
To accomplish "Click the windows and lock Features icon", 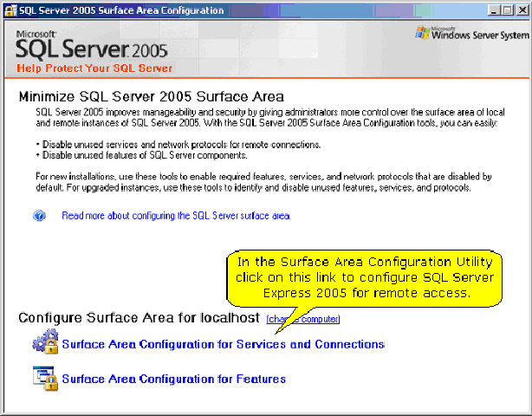I will point(45,379).
